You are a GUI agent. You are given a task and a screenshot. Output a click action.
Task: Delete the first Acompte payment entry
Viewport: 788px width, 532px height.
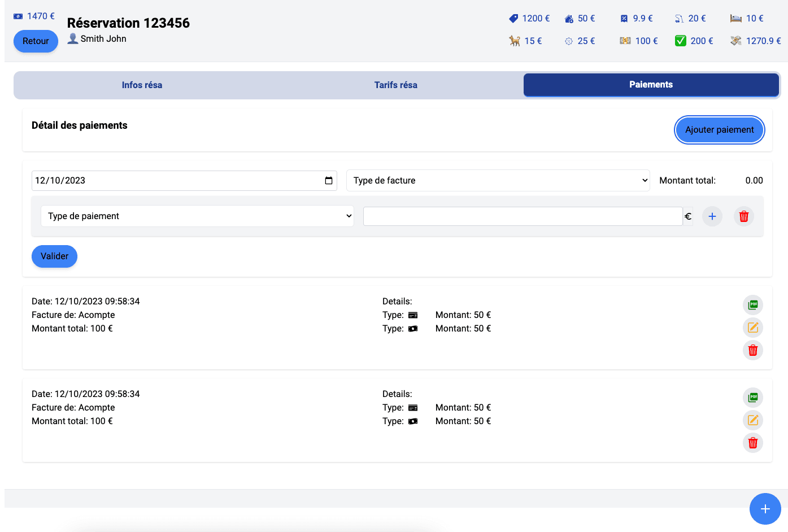[753, 350]
